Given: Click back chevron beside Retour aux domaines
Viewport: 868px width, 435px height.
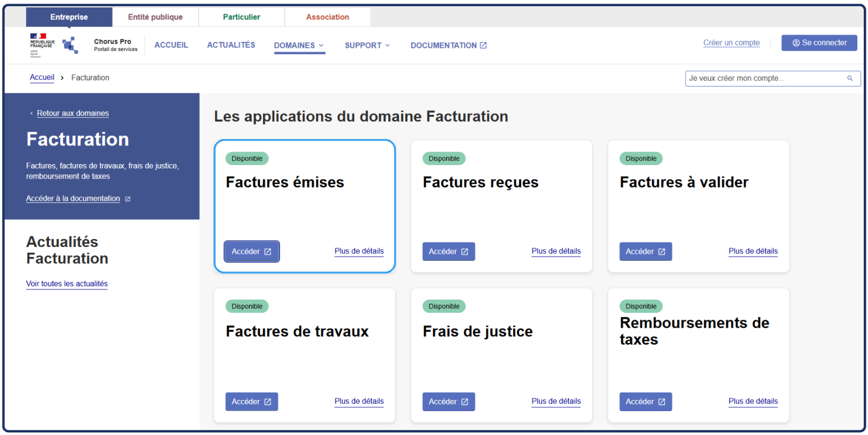Looking at the screenshot, I should click(31, 114).
